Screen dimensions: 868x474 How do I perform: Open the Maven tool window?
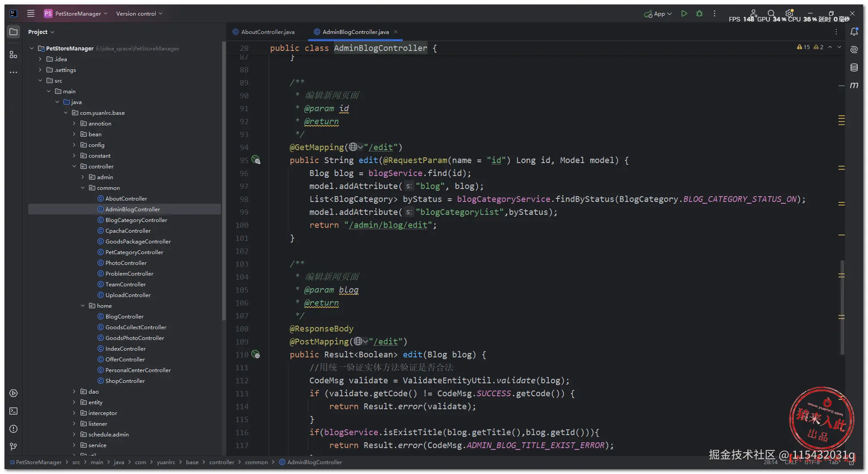854,85
